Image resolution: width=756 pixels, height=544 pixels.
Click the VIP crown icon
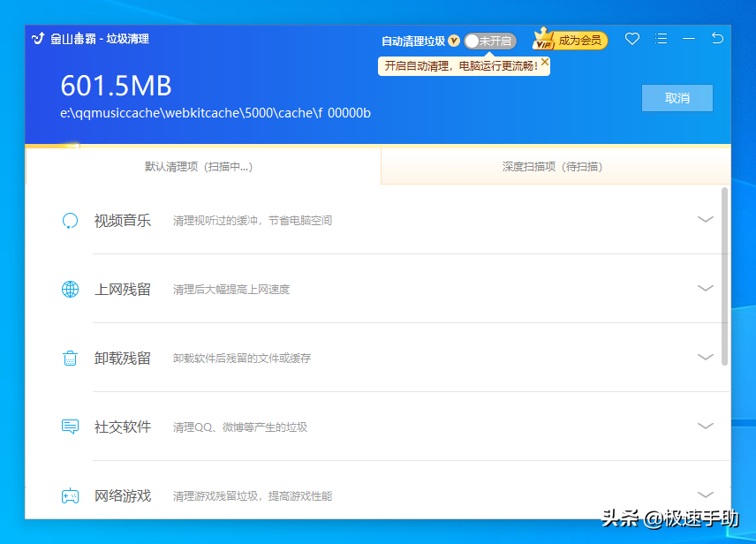pos(543,40)
